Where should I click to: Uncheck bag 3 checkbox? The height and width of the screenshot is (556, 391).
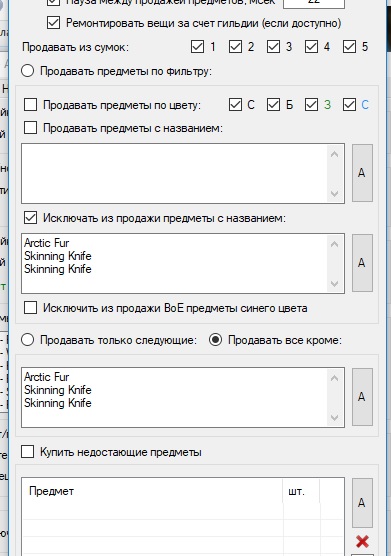pos(273,47)
